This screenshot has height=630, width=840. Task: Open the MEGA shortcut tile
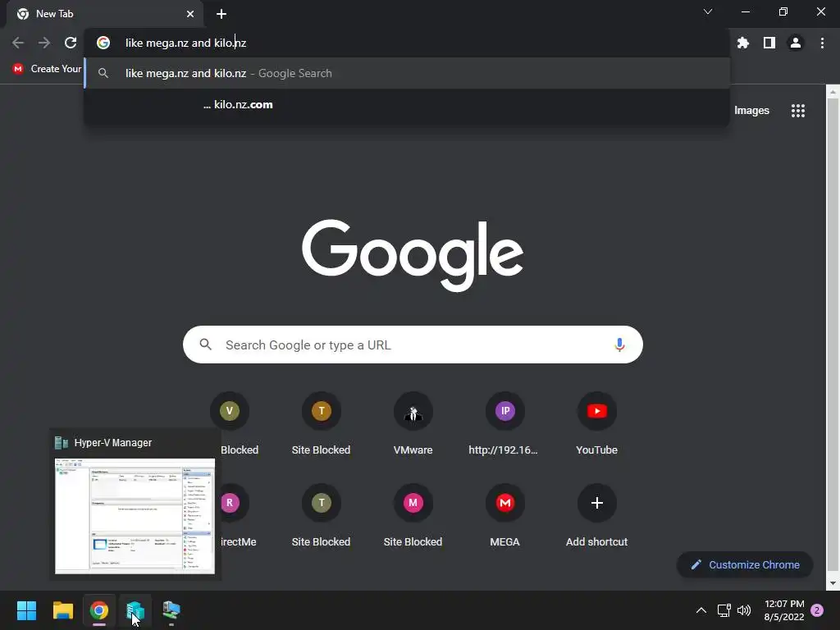point(504,515)
